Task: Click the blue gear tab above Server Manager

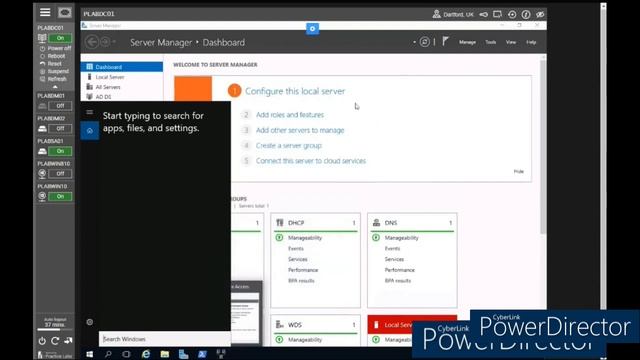Action: (x=313, y=29)
